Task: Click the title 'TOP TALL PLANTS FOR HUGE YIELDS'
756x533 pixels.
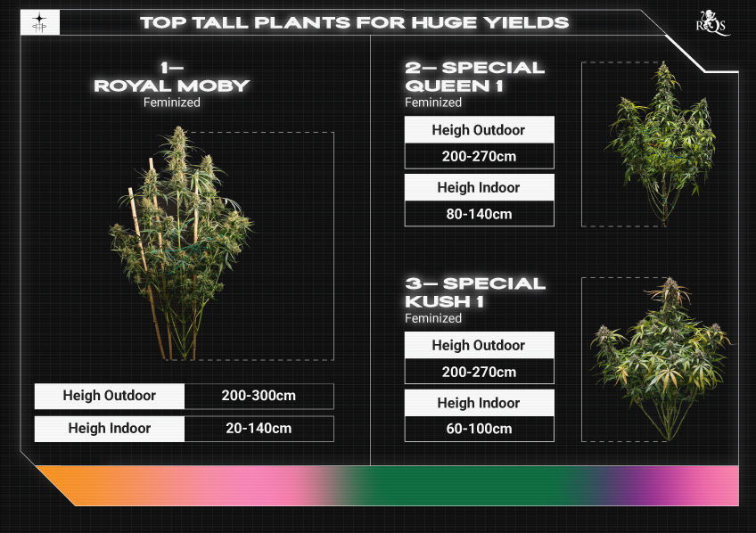Action: pyautogui.click(x=355, y=22)
